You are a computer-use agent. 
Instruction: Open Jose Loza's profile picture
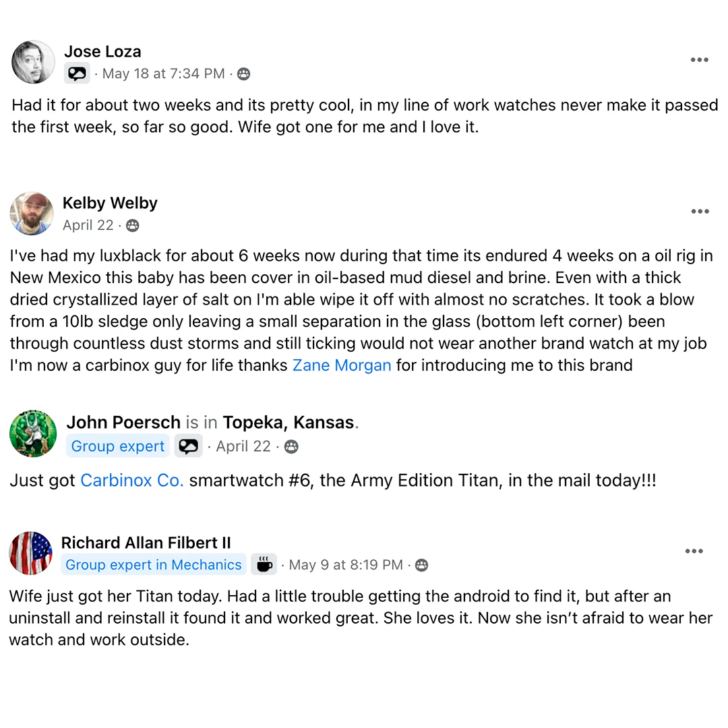pyautogui.click(x=33, y=62)
